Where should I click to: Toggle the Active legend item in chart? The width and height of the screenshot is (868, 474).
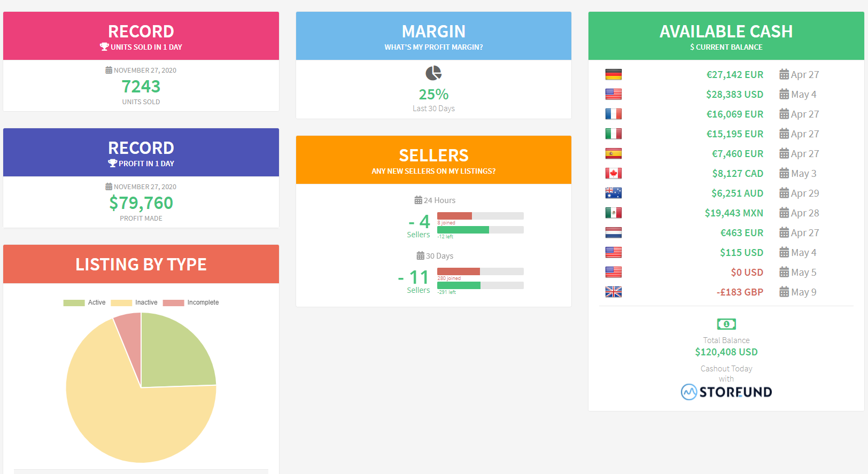click(x=84, y=302)
